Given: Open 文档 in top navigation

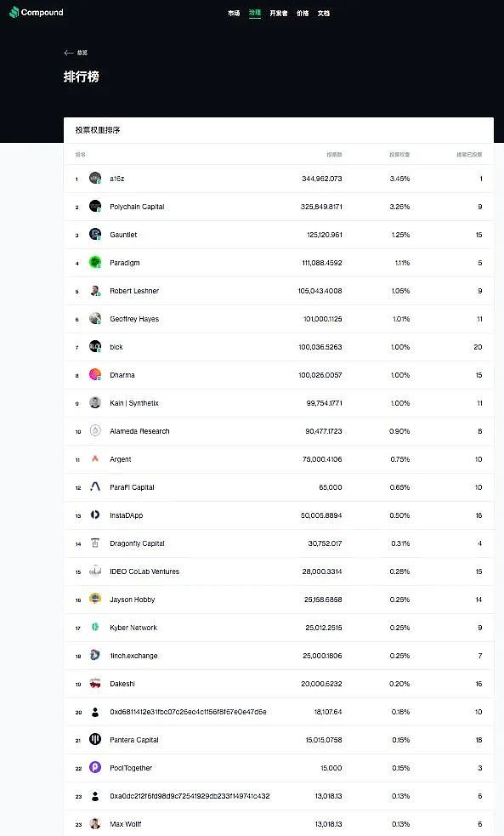Looking at the screenshot, I should 324,14.
